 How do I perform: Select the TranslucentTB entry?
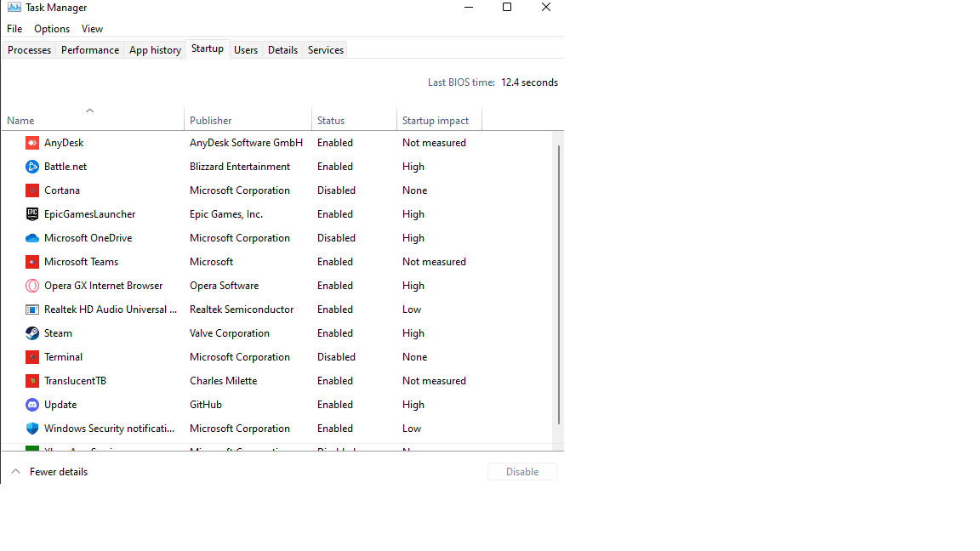click(277, 380)
